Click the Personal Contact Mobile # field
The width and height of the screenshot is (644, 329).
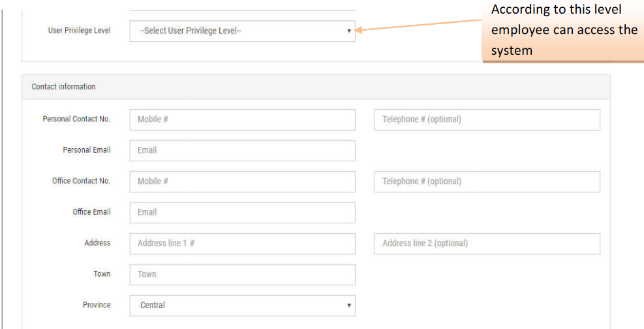pos(242,119)
